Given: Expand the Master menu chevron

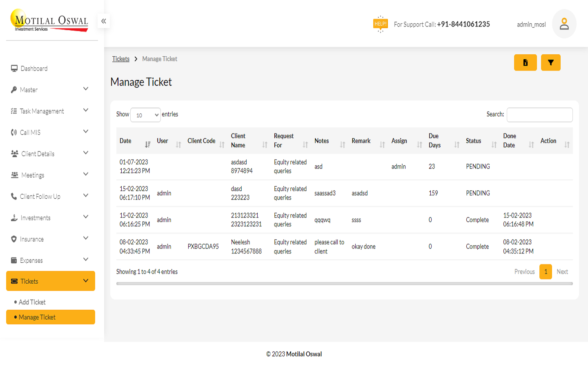Looking at the screenshot, I should (x=86, y=89).
